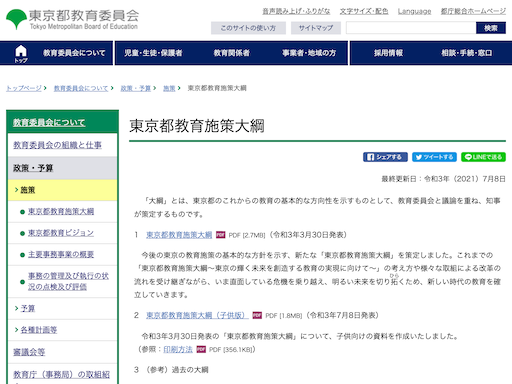
Task: Go to 政策・予算 breadcrumb
Action: click(136, 88)
